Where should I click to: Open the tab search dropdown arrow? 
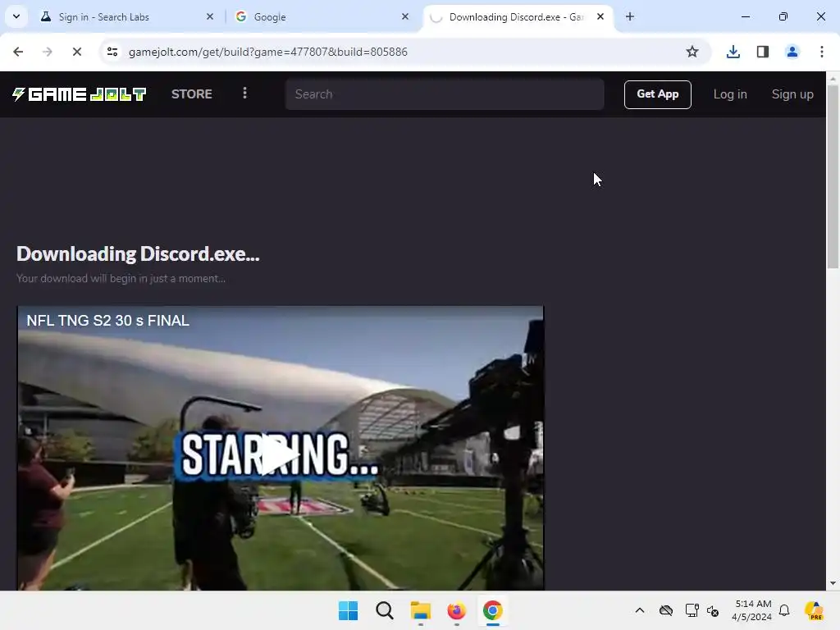16,16
